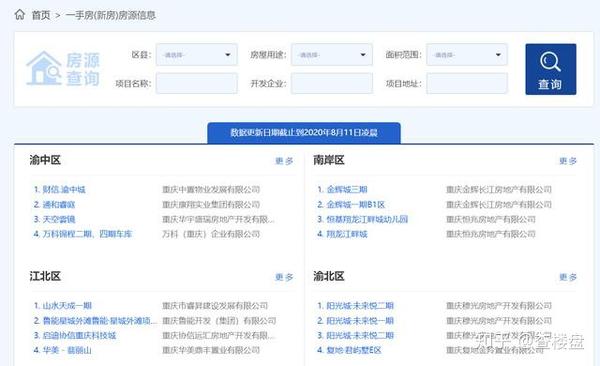Click the 渝北区 section heading
The width and height of the screenshot is (600, 366).
pos(329,276)
